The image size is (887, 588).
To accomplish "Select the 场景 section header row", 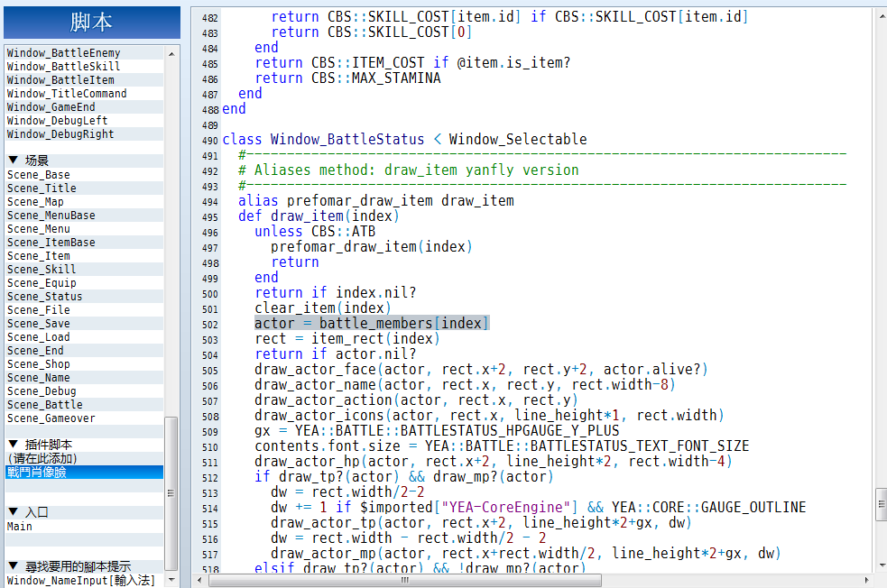I will click(x=85, y=161).
